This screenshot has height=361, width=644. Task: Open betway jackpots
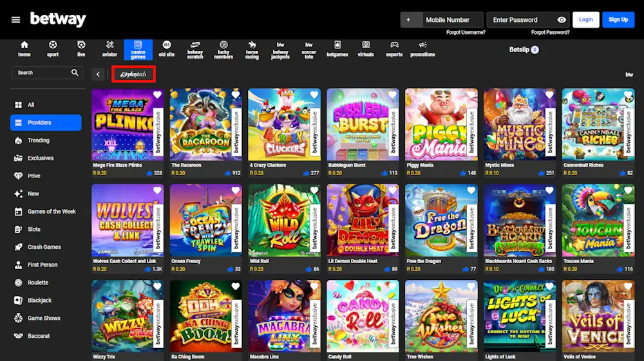click(x=281, y=50)
